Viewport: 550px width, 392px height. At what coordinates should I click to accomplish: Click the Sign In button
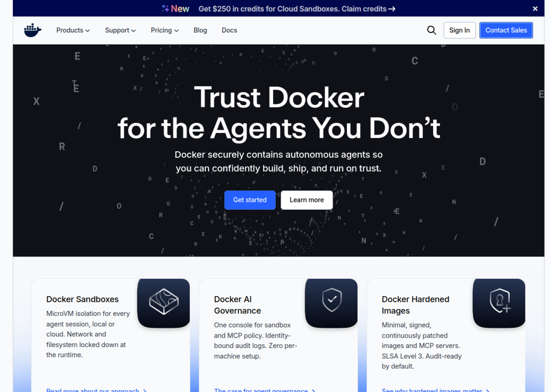coord(460,30)
